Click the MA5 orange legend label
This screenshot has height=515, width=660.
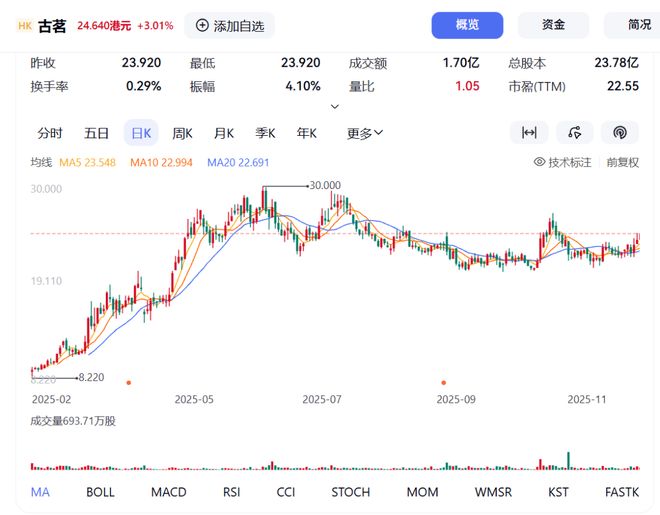tap(87, 162)
